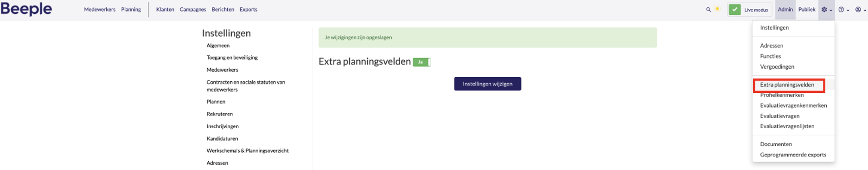The height and width of the screenshot is (170, 868).
Task: Open Campagnes in the top navigation
Action: pyautogui.click(x=193, y=9)
